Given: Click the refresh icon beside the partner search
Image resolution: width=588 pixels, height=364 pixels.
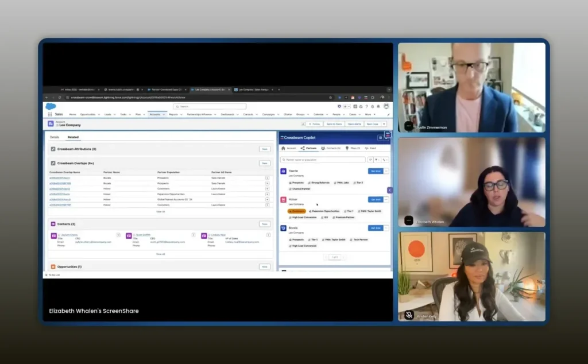Looking at the screenshot, I should pos(370,160).
